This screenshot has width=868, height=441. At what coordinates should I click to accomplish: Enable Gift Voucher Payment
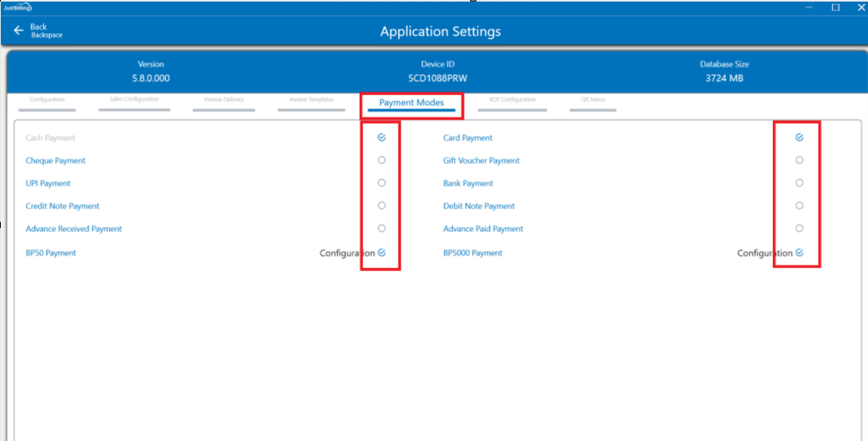click(x=800, y=160)
